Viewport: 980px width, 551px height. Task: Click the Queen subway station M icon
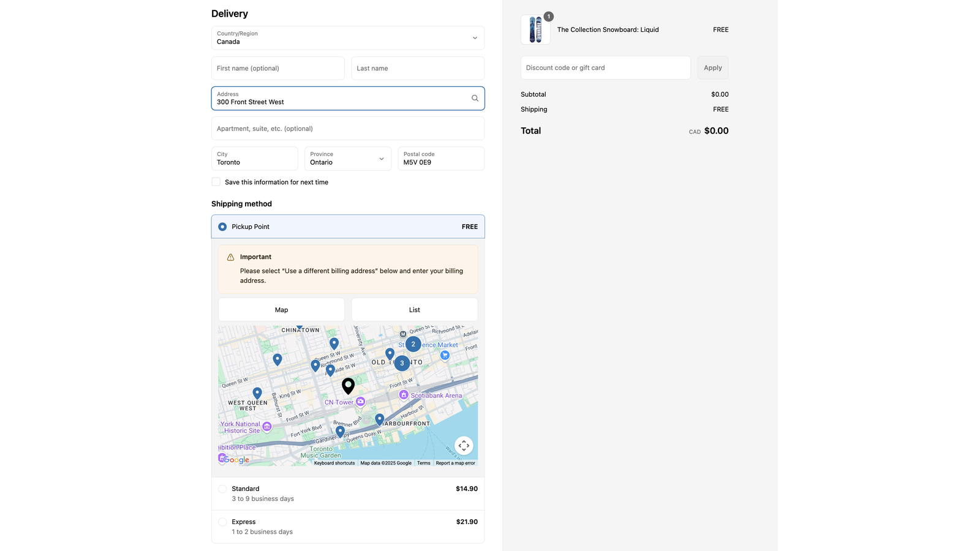pos(403,334)
